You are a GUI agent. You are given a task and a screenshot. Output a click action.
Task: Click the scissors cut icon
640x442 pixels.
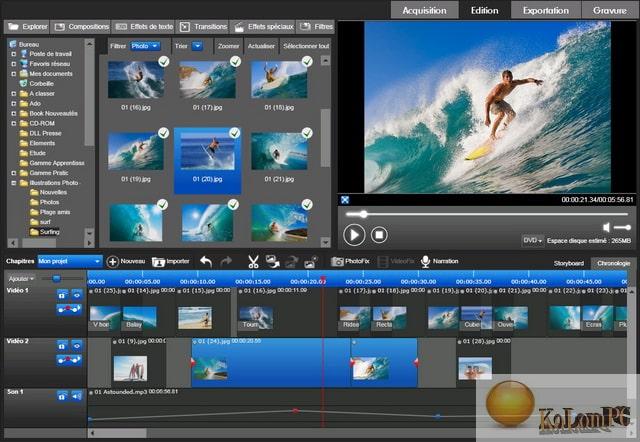[253, 262]
